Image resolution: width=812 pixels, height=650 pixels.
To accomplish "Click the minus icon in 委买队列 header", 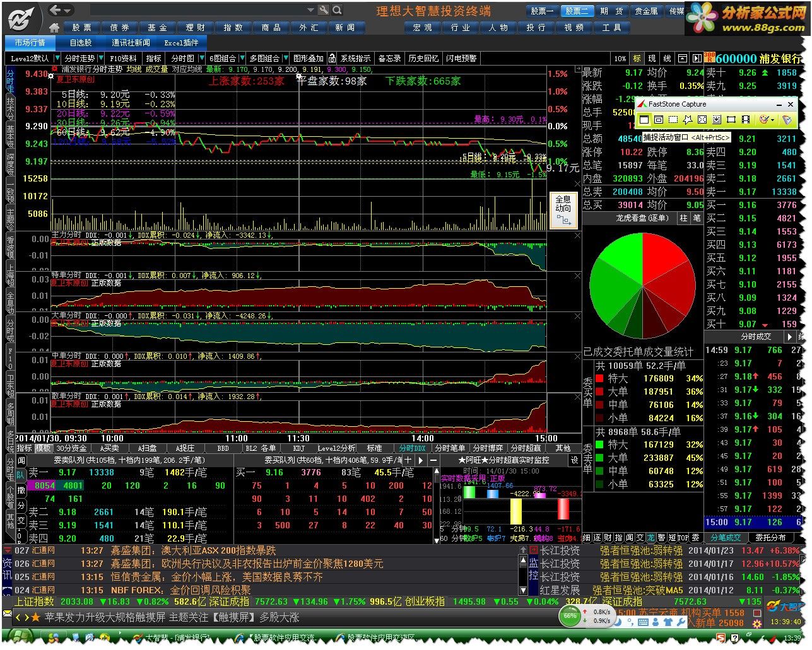I will point(433,460).
